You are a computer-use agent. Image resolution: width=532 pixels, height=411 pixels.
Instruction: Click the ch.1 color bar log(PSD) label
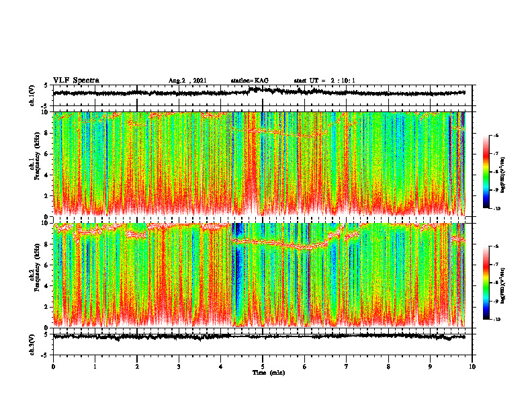[503, 175]
